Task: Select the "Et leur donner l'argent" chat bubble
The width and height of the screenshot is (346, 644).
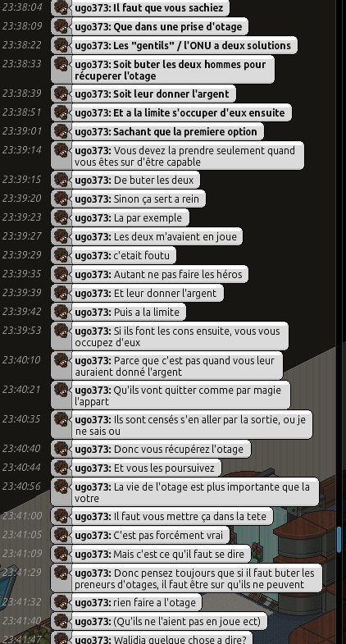Action: [x=138, y=293]
